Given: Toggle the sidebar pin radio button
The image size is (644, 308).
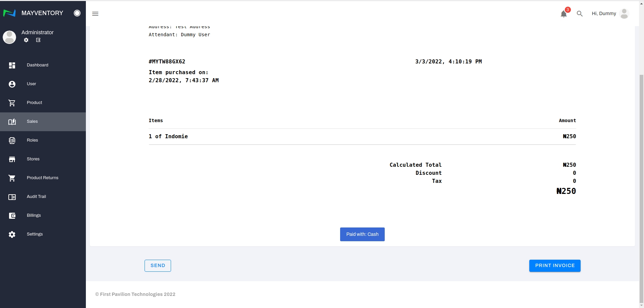Looking at the screenshot, I should 77,13.
